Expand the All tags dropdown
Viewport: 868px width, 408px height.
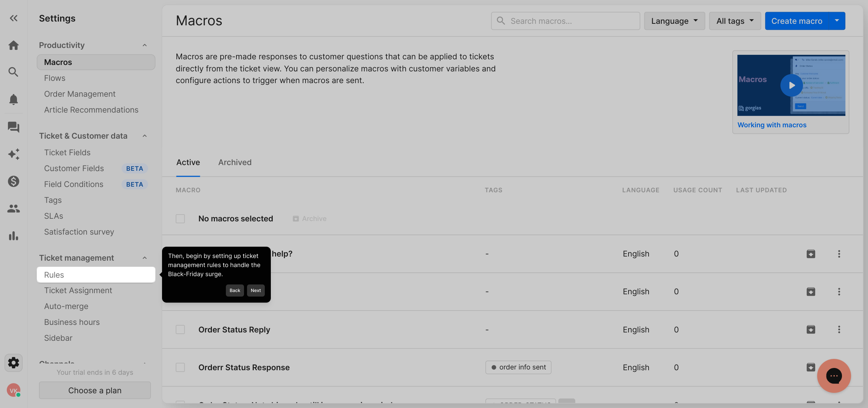(x=735, y=21)
